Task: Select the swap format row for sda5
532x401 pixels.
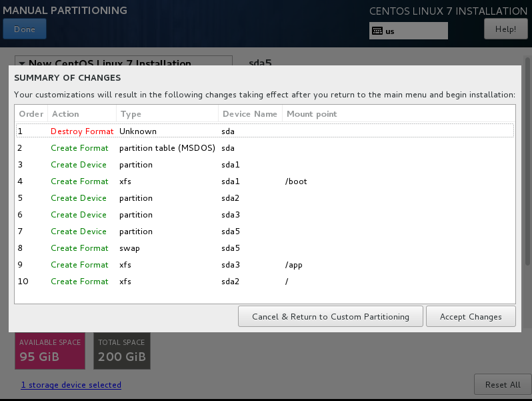Action: 265,248
